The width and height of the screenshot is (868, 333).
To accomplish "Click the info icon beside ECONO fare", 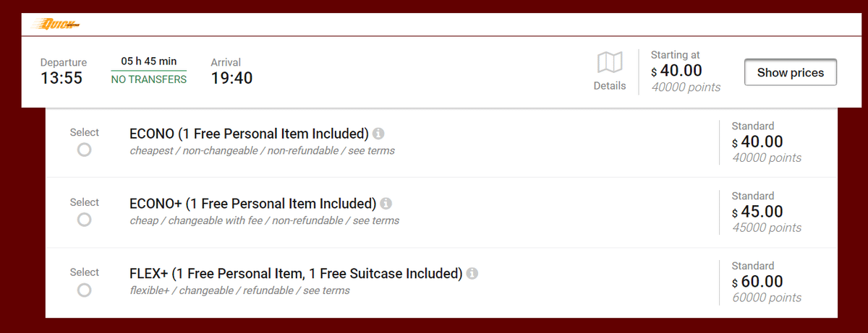I will click(379, 134).
